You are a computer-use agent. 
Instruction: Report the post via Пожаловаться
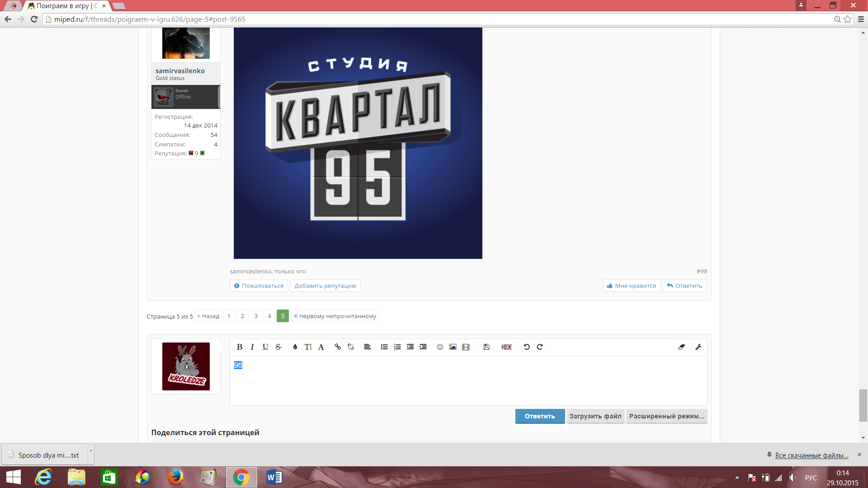(x=259, y=286)
